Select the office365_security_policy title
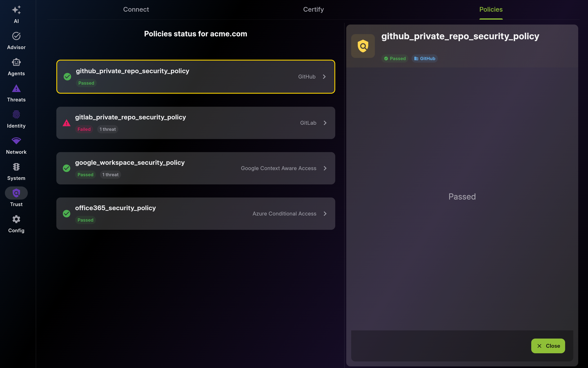Screen dimensions: 588x368 point(115,208)
